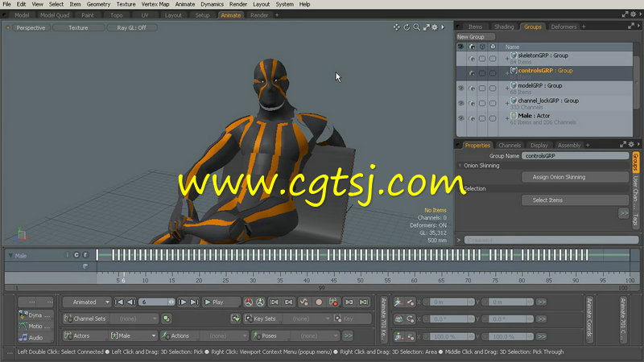This screenshot has height=362, width=644.
Task: Step forward one frame
Action: pyautogui.click(x=183, y=302)
